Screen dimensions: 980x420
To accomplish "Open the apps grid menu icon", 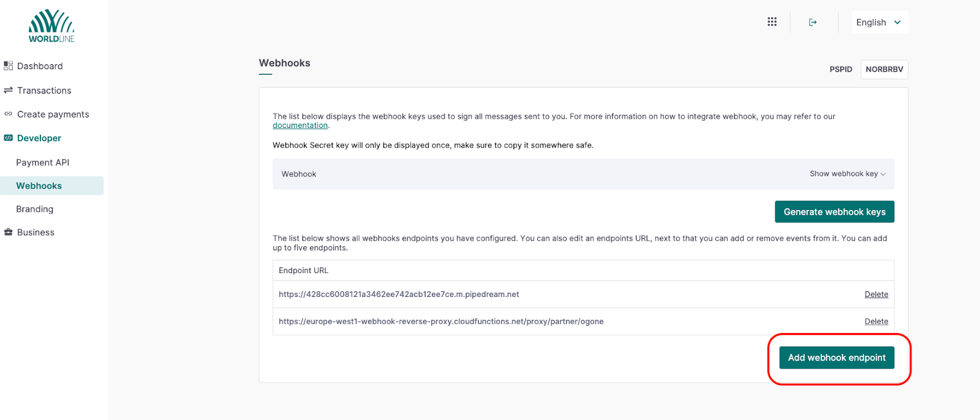I will [x=772, y=22].
